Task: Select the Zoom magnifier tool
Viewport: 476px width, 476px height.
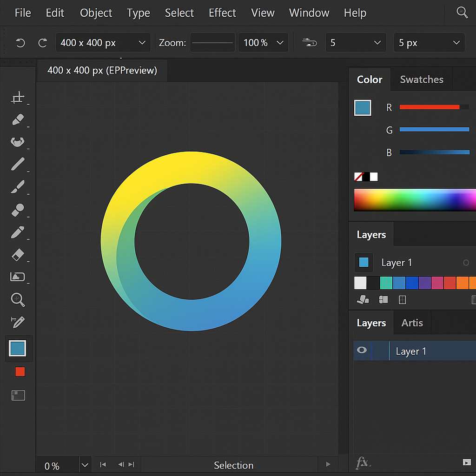Action: point(18,300)
